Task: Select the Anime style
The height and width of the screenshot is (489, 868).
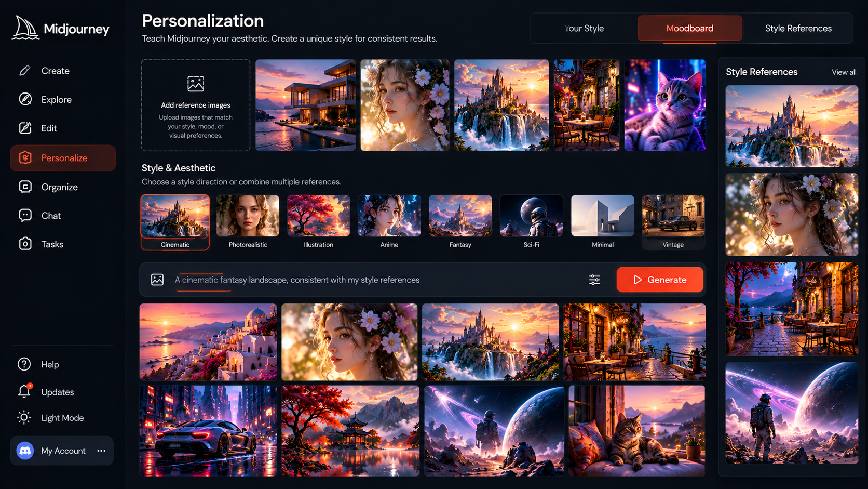Action: (x=389, y=222)
